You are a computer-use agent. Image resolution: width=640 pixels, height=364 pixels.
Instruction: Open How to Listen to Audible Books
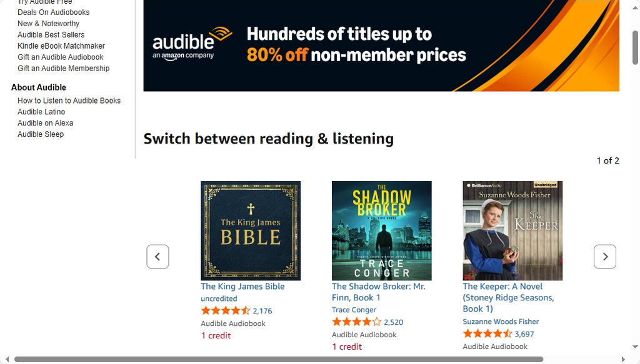coord(69,101)
